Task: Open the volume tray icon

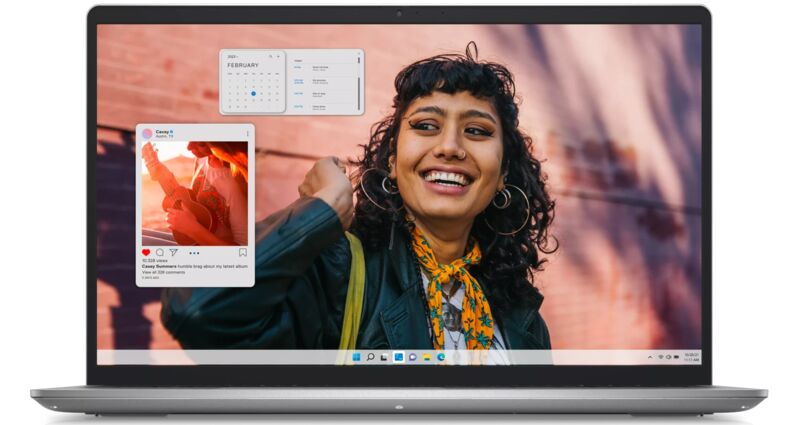Action: coord(668,357)
